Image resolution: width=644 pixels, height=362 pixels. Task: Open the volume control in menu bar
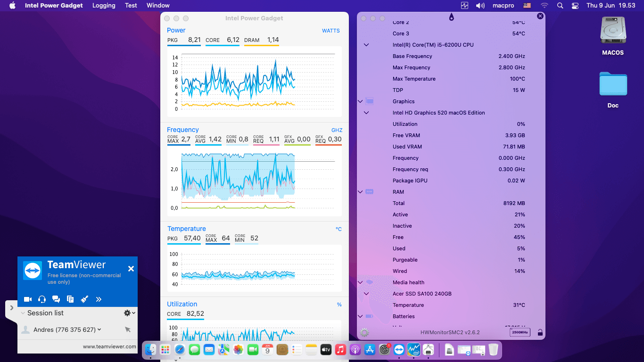pos(480,6)
